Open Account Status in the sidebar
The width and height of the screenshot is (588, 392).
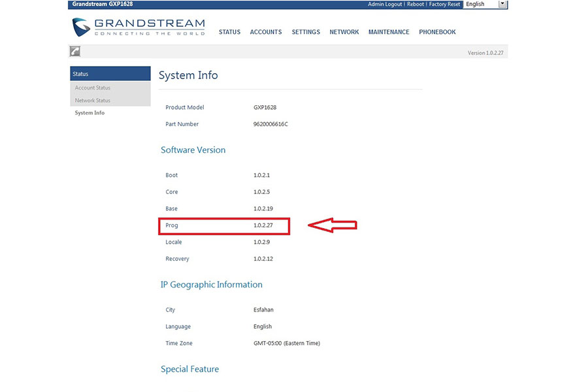[93, 88]
